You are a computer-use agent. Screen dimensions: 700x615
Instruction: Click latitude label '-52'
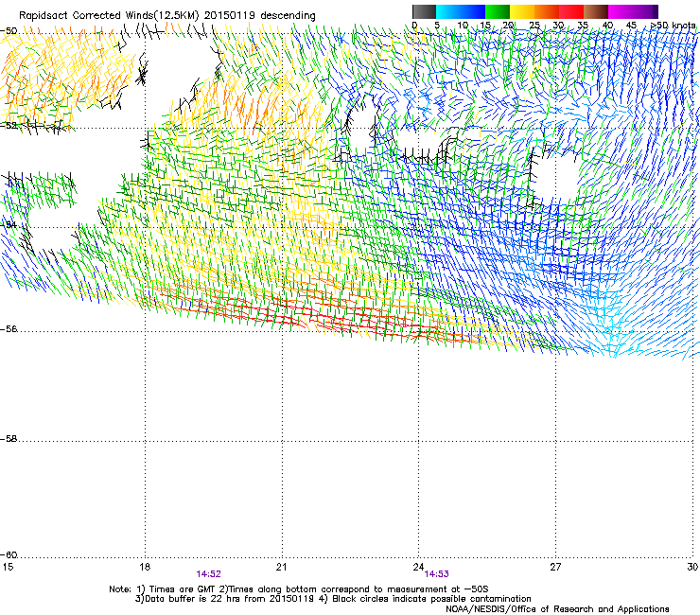(9, 126)
